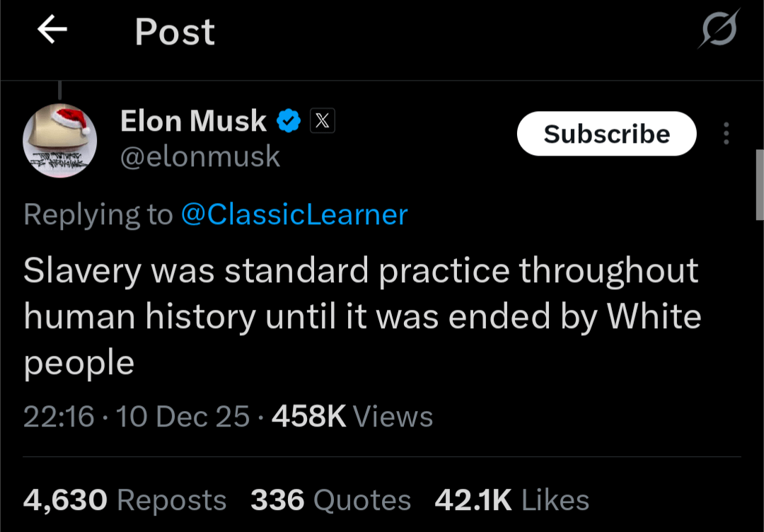The image size is (764, 532).
Task: View the 42.1K Likes list
Action: coord(511,500)
